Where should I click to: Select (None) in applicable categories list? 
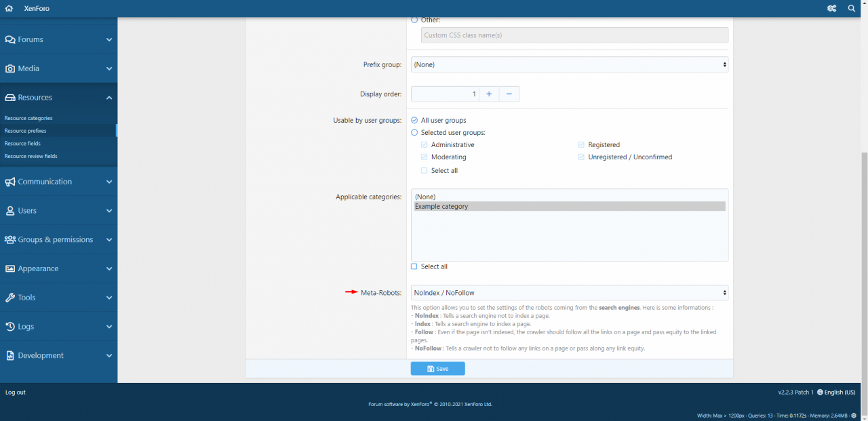click(x=570, y=197)
